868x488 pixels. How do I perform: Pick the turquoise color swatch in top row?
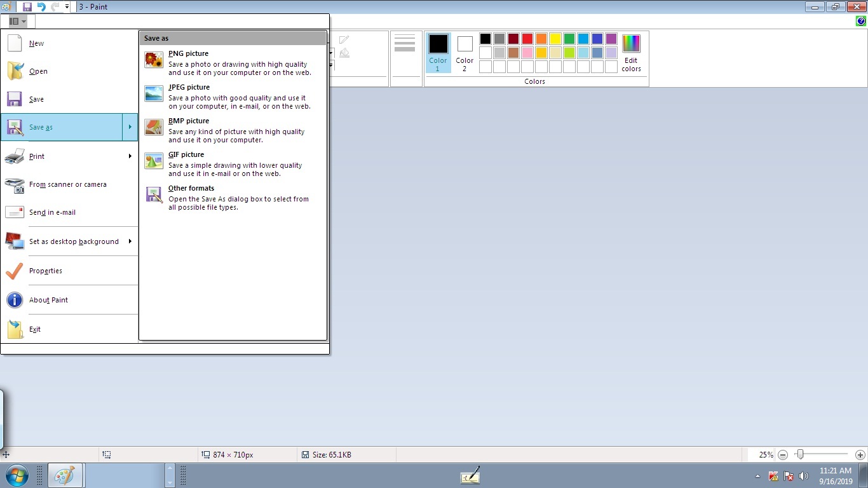click(583, 39)
